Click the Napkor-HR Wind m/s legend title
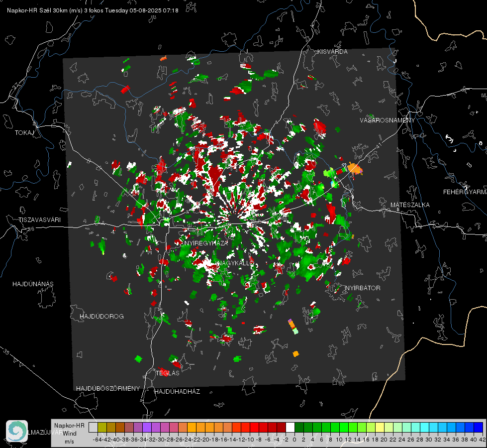The width and height of the screenshot is (487, 448). (x=69, y=434)
